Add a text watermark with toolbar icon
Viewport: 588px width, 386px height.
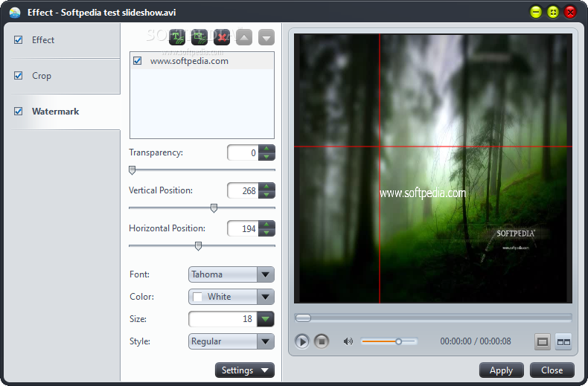176,37
